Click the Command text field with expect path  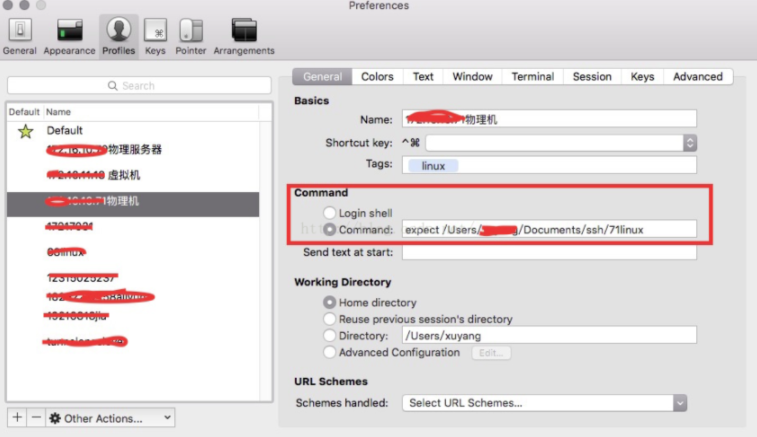(549, 229)
